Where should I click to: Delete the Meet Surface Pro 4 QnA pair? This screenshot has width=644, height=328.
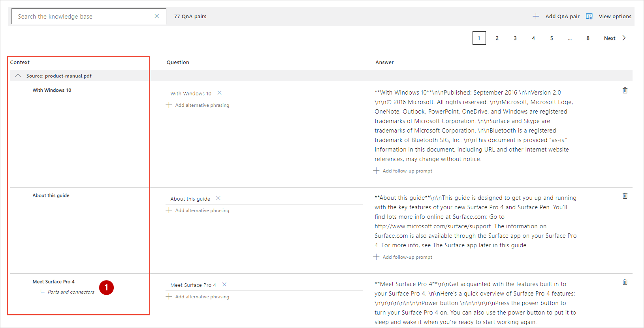click(x=625, y=282)
